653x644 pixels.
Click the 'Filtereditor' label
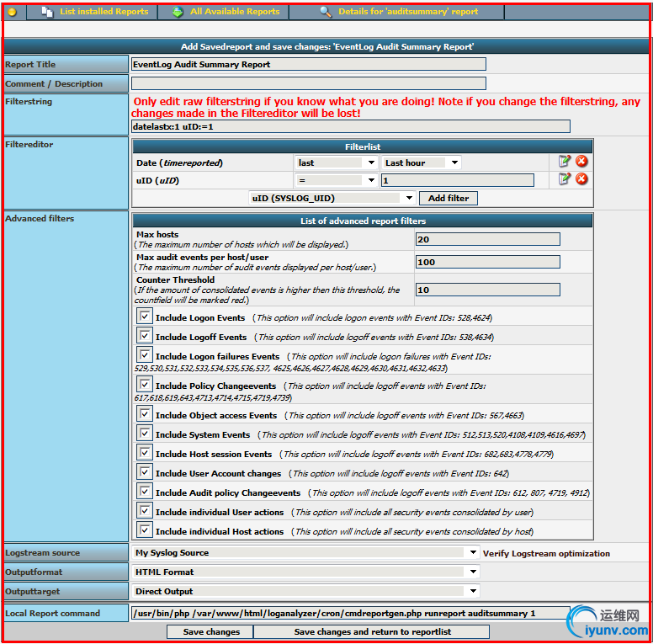tap(29, 145)
